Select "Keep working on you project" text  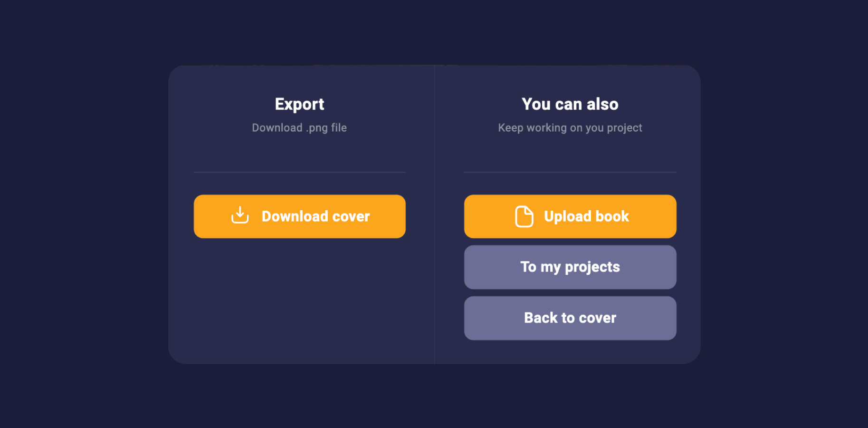[570, 128]
